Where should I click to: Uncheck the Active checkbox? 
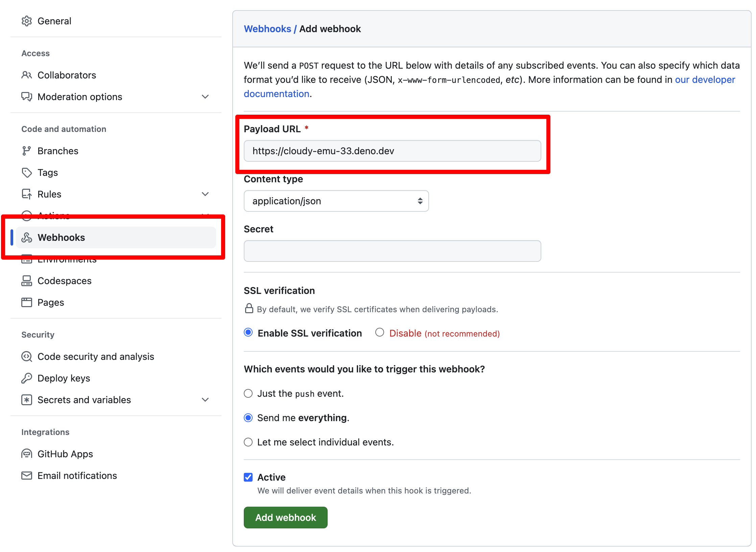(248, 477)
